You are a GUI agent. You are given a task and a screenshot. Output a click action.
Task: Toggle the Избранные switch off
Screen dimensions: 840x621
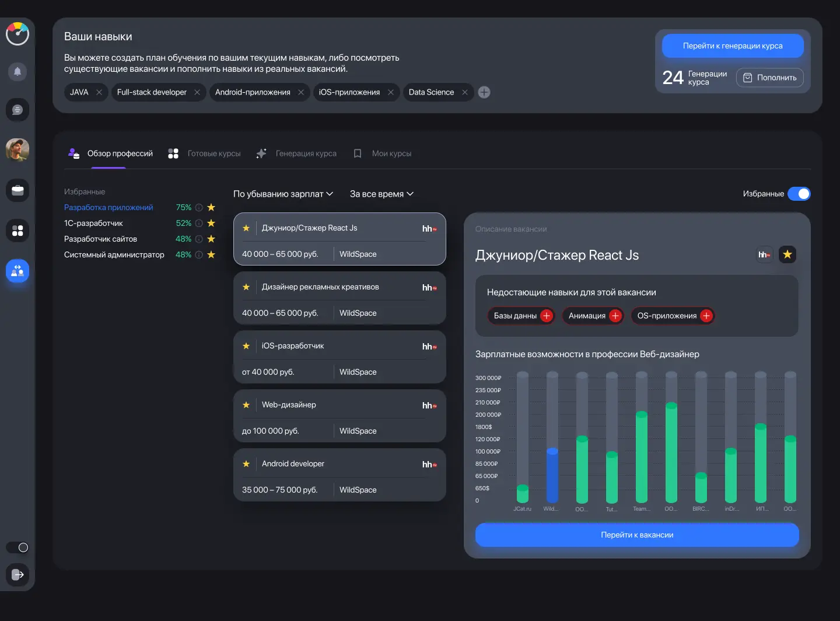click(x=799, y=194)
